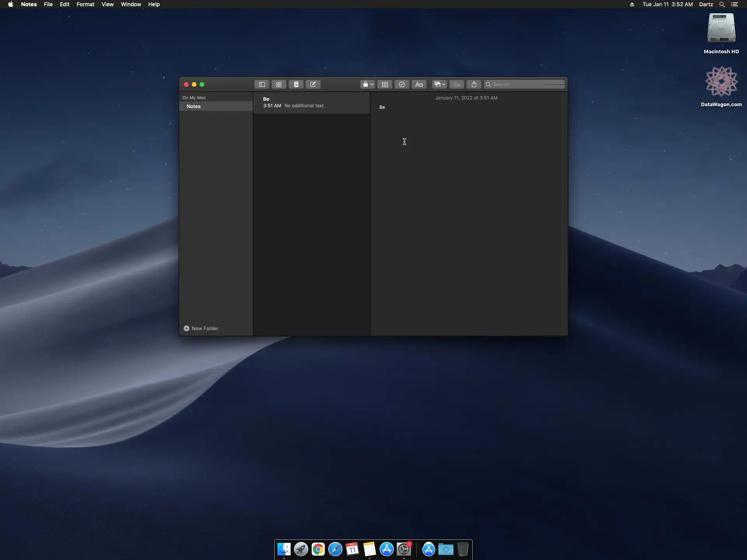Toggle the folders sidebar button
Screen dimensions: 747x560
(262, 84)
